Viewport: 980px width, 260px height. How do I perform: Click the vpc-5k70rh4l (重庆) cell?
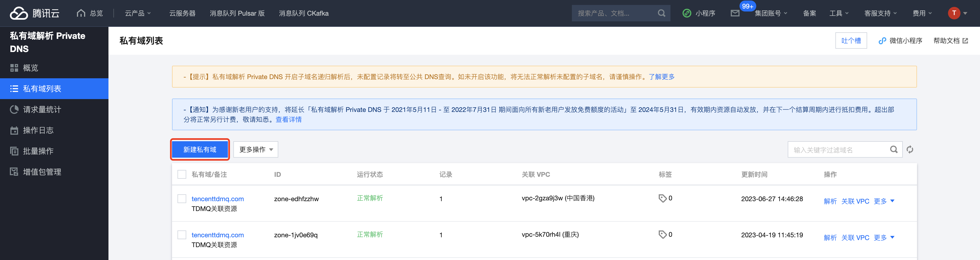(550, 235)
